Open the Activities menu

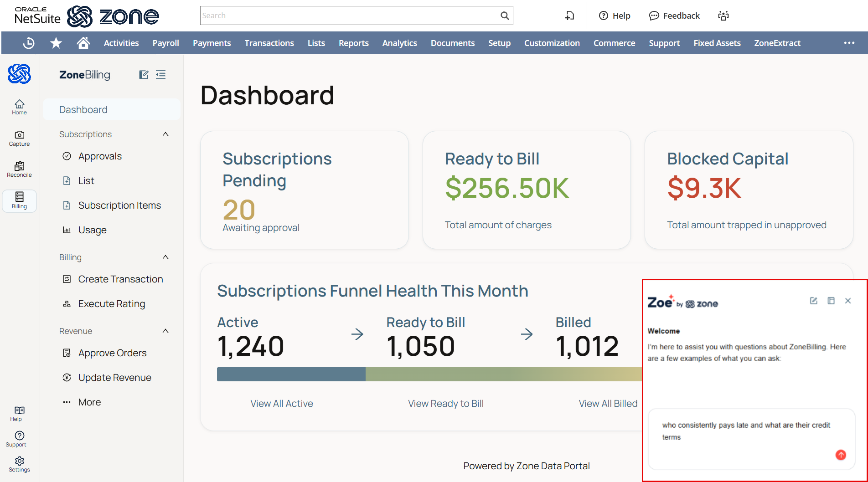[x=121, y=43]
